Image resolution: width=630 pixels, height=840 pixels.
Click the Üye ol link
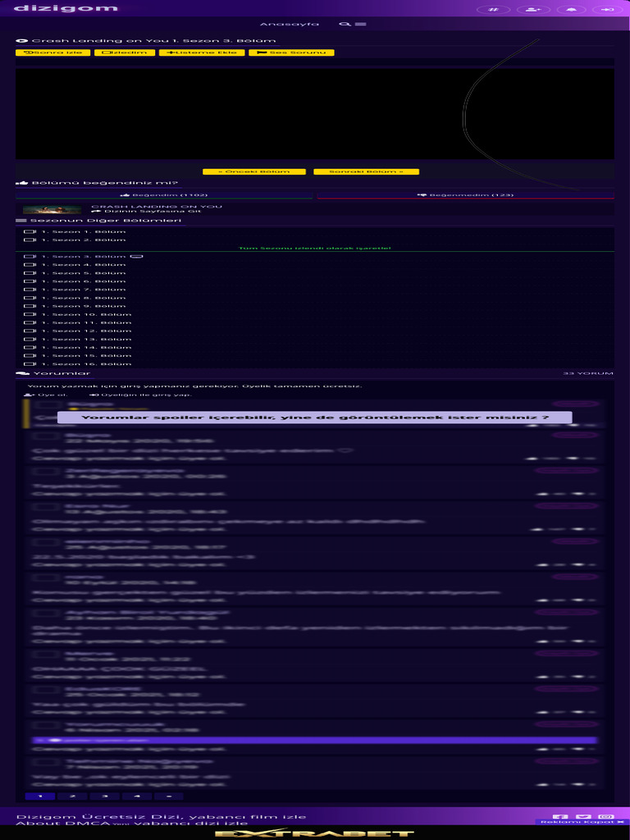(x=46, y=395)
